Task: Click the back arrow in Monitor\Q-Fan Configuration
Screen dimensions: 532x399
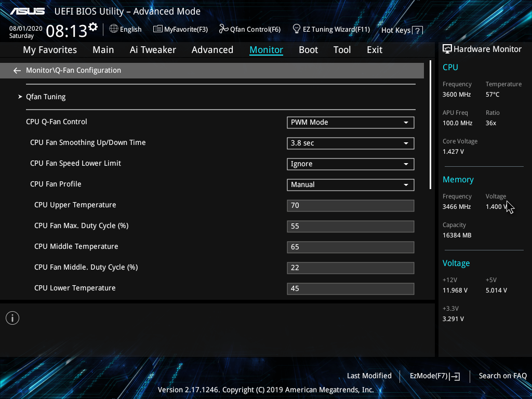Action: pos(17,71)
